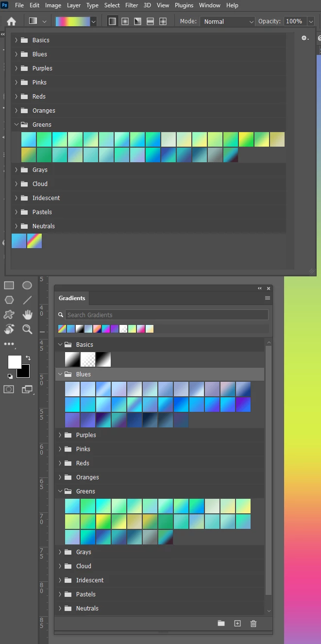The image size is (321, 644).
Task: Select the Angle Gradient style button
Action: (137, 21)
